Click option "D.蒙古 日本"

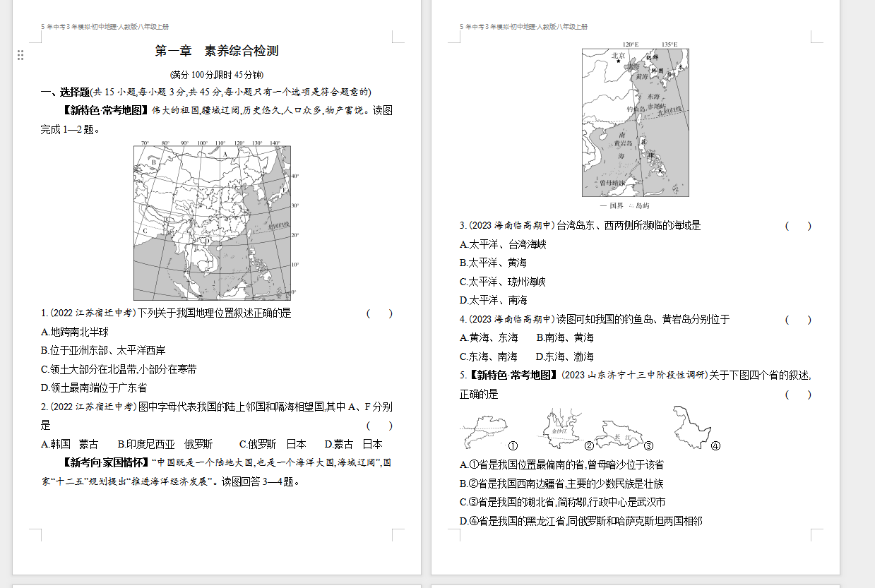(x=353, y=444)
